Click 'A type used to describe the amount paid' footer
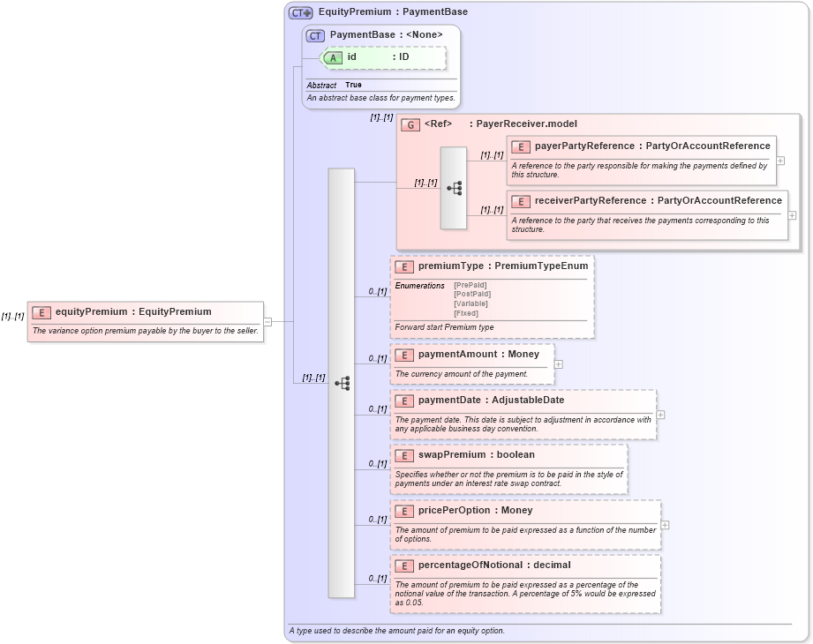This screenshot has height=644, width=813. pyautogui.click(x=396, y=631)
